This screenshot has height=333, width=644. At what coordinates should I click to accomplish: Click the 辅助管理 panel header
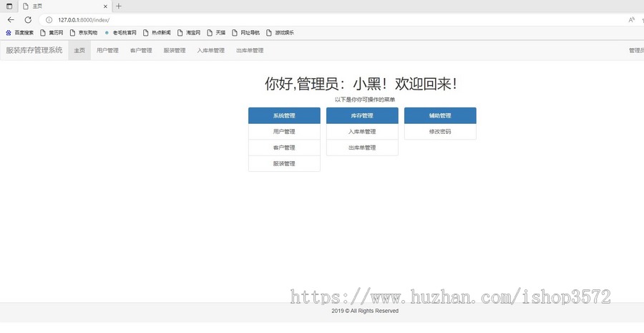(x=440, y=115)
